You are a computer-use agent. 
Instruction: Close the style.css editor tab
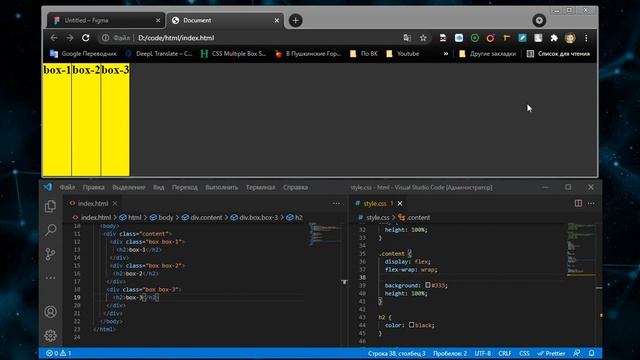click(x=400, y=203)
